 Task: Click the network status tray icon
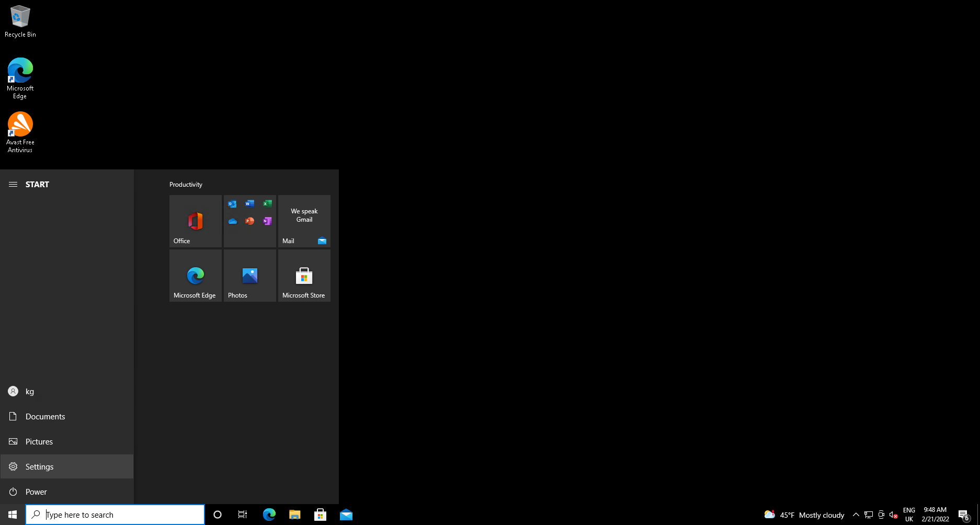click(x=869, y=515)
